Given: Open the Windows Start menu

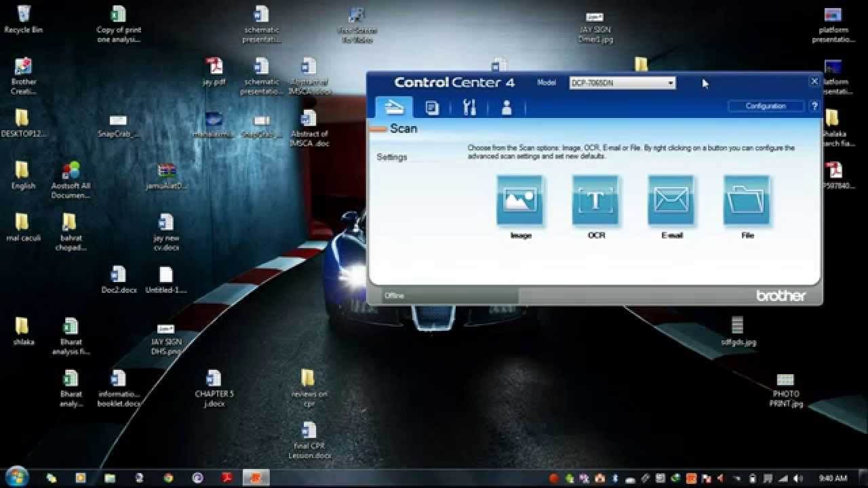Looking at the screenshot, I should tap(17, 476).
